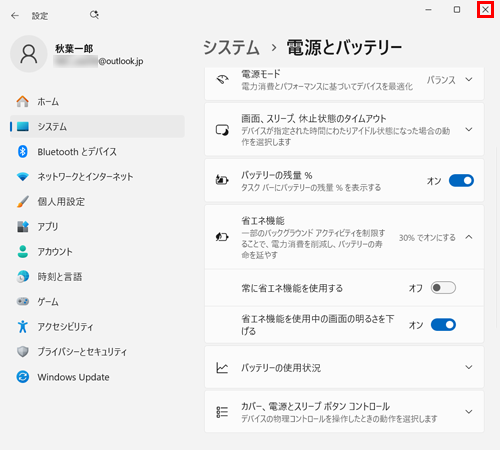
Task: Click the 省エネ機能 battery leaf icon
Action: 222,237
